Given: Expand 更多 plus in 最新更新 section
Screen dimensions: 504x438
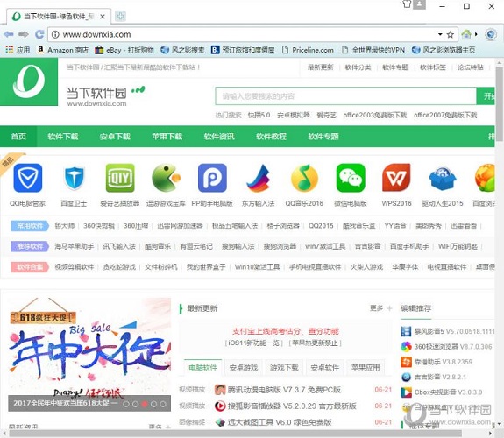Looking at the screenshot, I should point(381,308).
